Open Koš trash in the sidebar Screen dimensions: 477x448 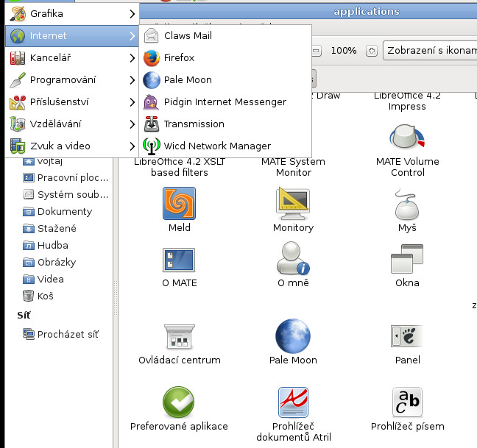pyautogui.click(x=38, y=296)
